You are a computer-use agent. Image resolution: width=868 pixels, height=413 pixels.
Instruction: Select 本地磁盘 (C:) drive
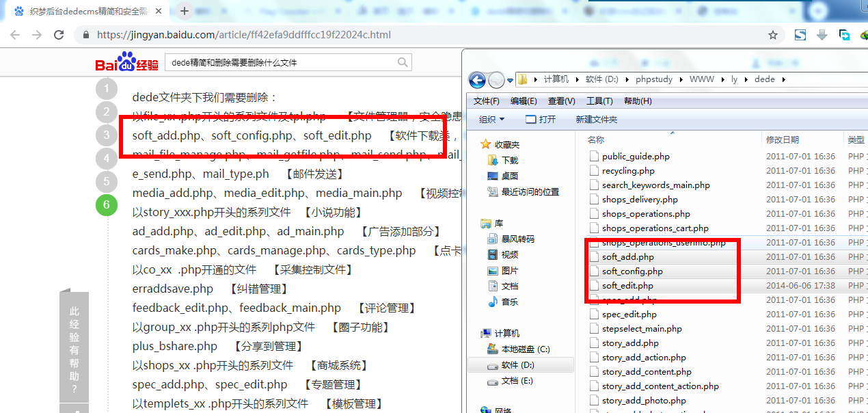tap(525, 349)
